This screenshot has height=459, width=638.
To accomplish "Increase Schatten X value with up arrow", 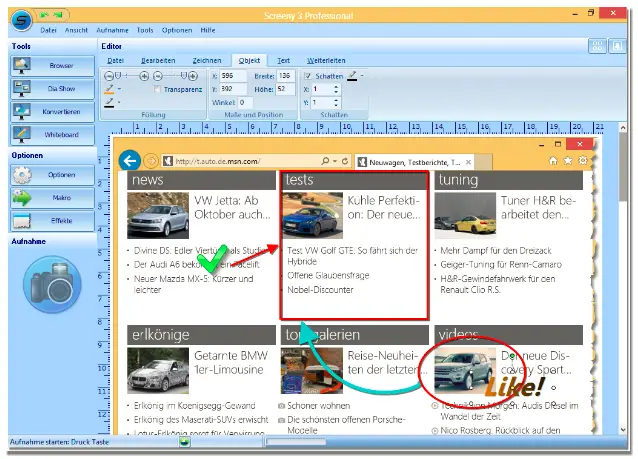I will pos(336,87).
